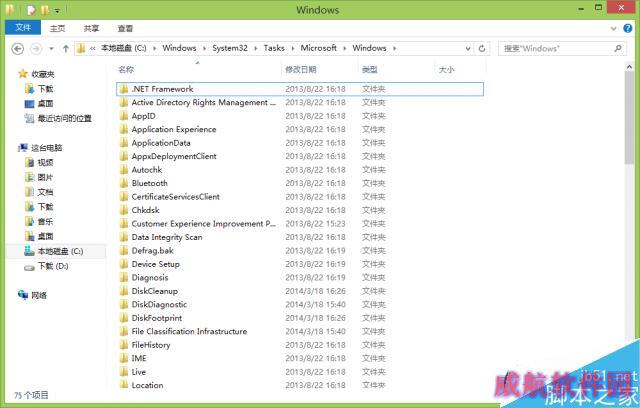Select 这台电脑 in navigation pane
The width and height of the screenshot is (640, 408).
click(x=47, y=148)
